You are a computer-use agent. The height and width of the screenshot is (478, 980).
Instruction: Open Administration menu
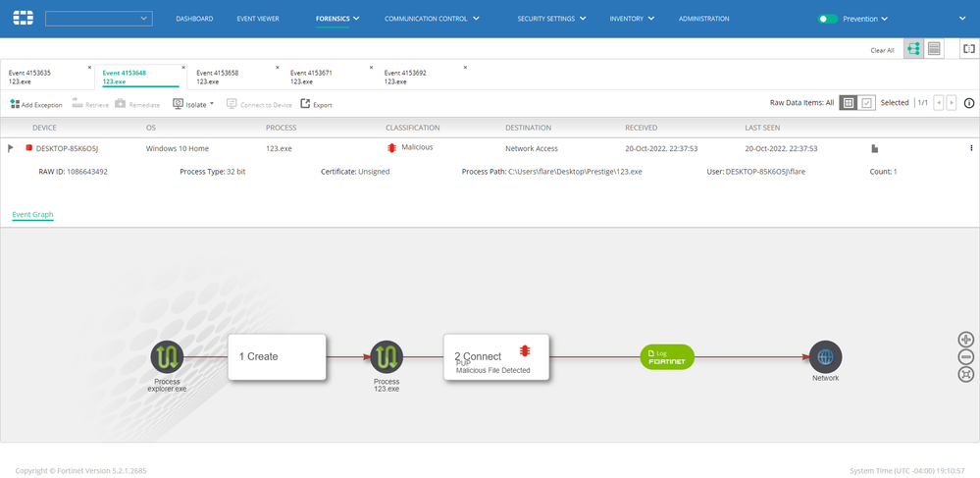click(x=703, y=19)
